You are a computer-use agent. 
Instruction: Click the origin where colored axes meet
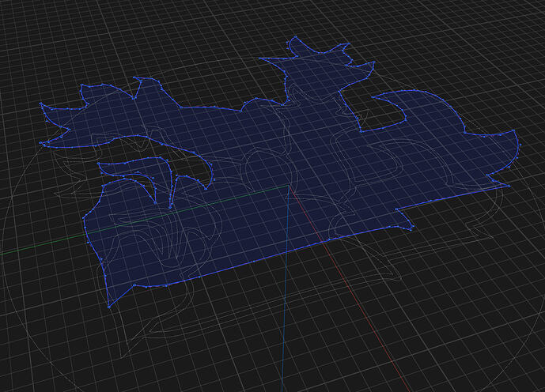[289, 186]
